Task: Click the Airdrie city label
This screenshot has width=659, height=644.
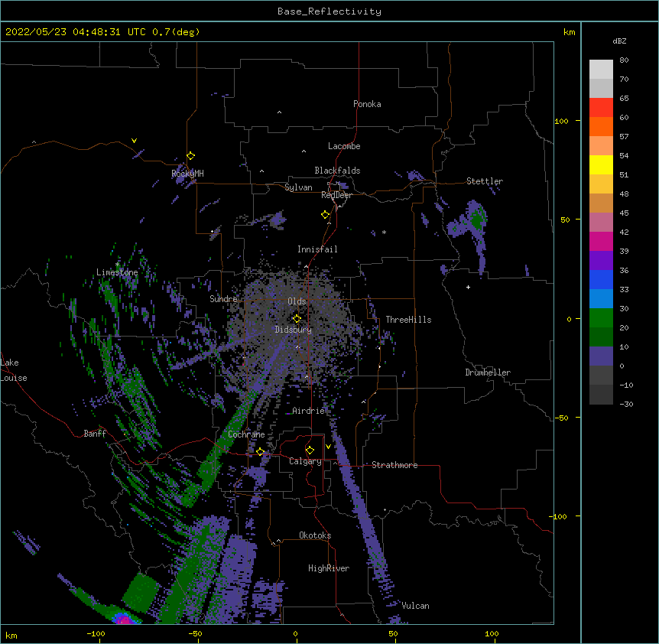Action: tap(309, 411)
